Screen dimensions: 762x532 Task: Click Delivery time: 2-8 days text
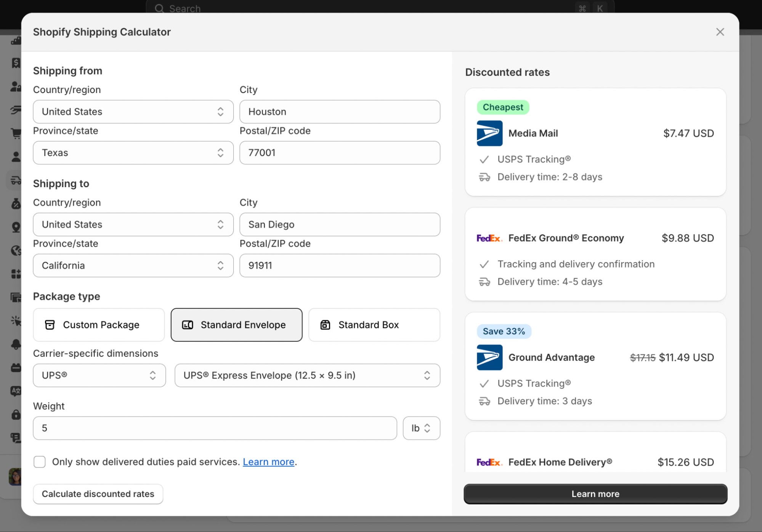(550, 177)
